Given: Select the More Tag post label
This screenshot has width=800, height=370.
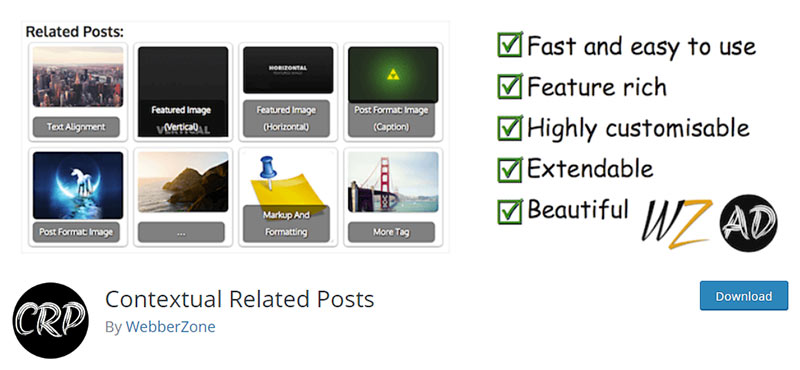Looking at the screenshot, I should click(x=391, y=232).
